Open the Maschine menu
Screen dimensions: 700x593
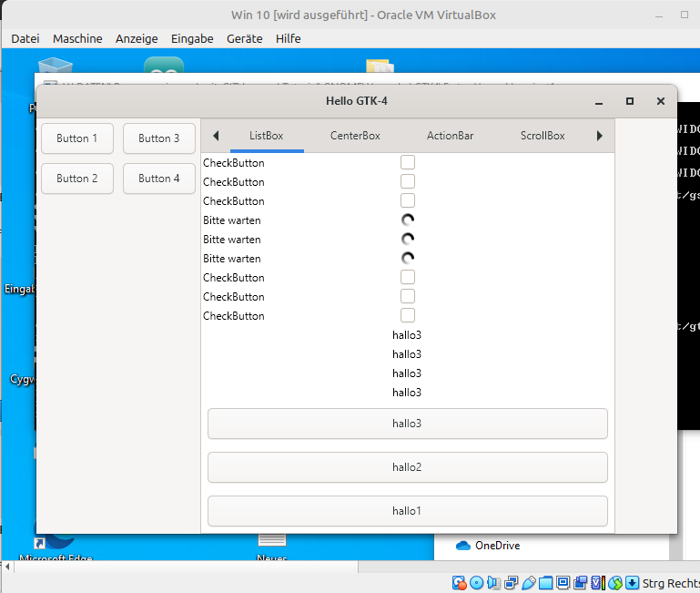click(x=77, y=38)
